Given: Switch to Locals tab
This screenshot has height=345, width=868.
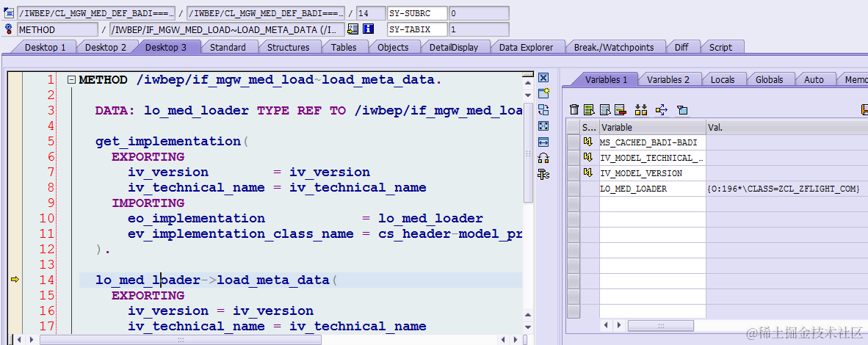Looking at the screenshot, I should coord(723,80).
